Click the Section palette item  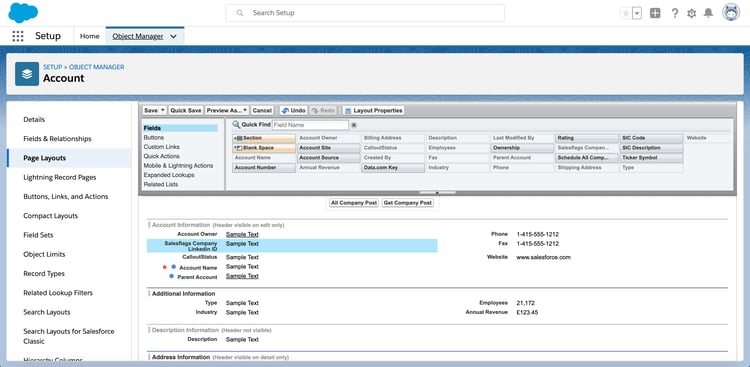click(x=264, y=138)
